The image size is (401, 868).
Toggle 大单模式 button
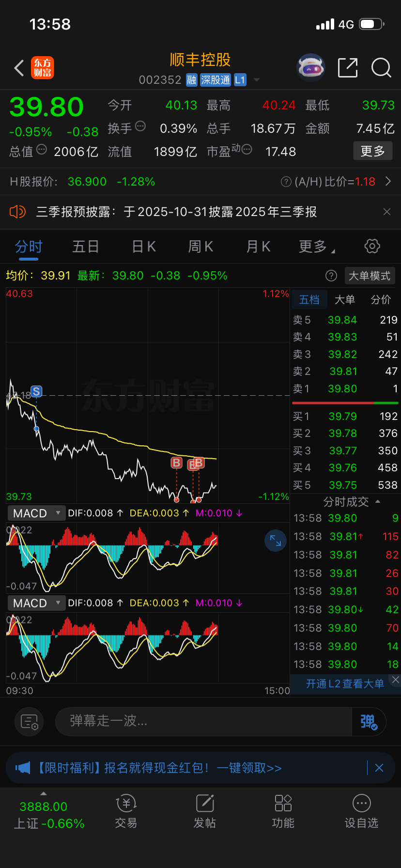[x=370, y=276]
